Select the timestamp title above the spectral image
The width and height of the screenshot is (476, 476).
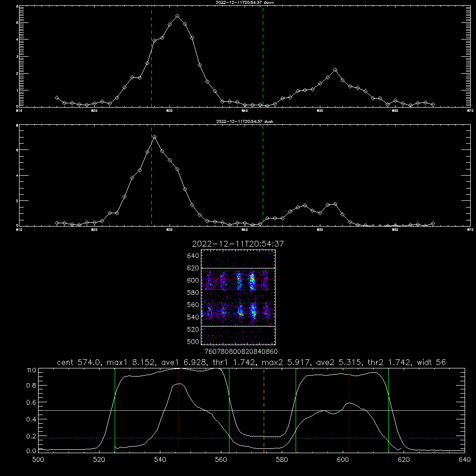238,244
